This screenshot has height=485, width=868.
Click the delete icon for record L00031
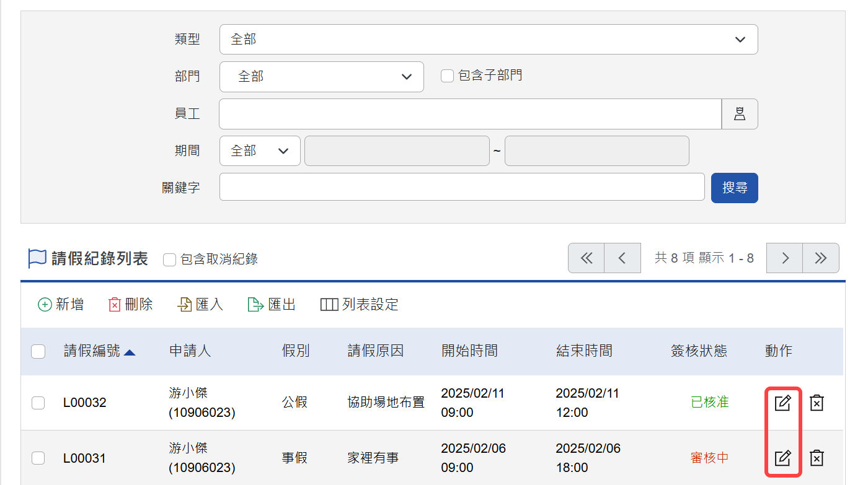(x=817, y=458)
